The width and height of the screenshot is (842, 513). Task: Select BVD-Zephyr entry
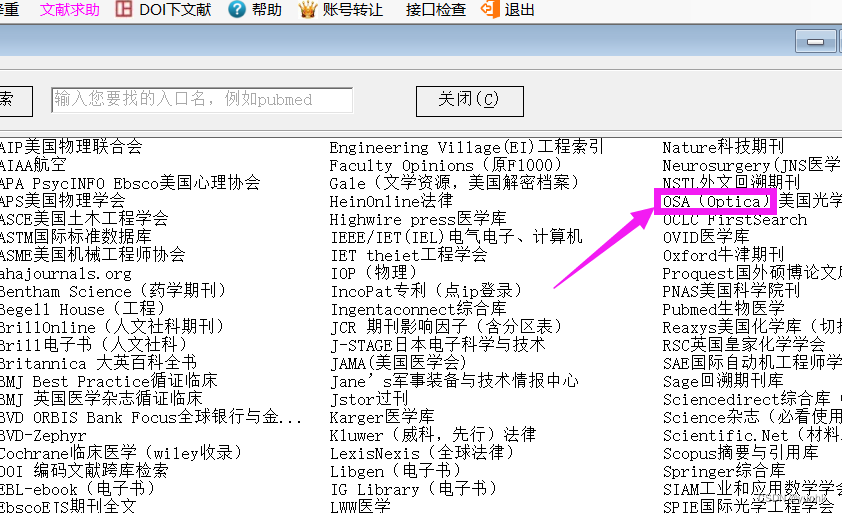pyautogui.click(x=43, y=435)
